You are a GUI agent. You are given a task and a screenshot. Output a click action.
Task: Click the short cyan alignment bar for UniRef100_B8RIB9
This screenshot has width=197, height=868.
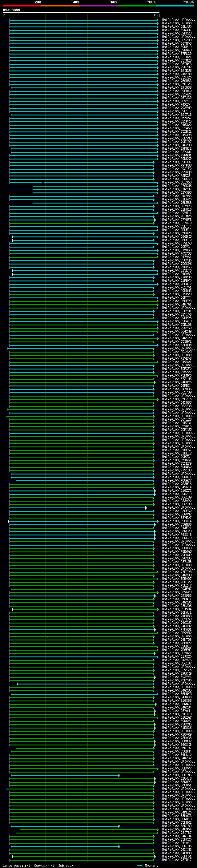click(x=66, y=826)
